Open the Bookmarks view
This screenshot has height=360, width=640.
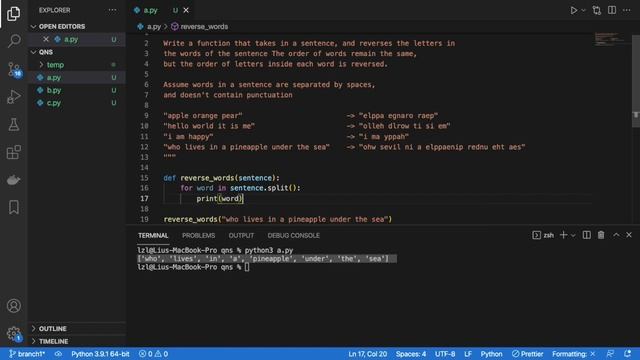(13, 207)
